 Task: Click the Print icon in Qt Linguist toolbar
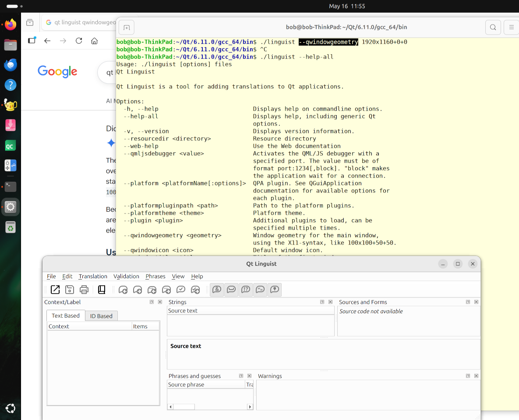(84, 290)
